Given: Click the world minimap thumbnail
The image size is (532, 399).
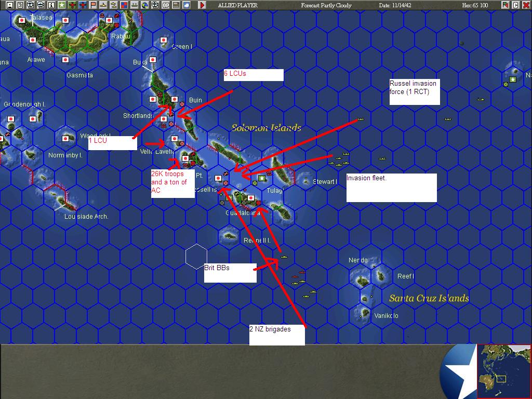Looking at the screenshot, I should pos(504,371).
